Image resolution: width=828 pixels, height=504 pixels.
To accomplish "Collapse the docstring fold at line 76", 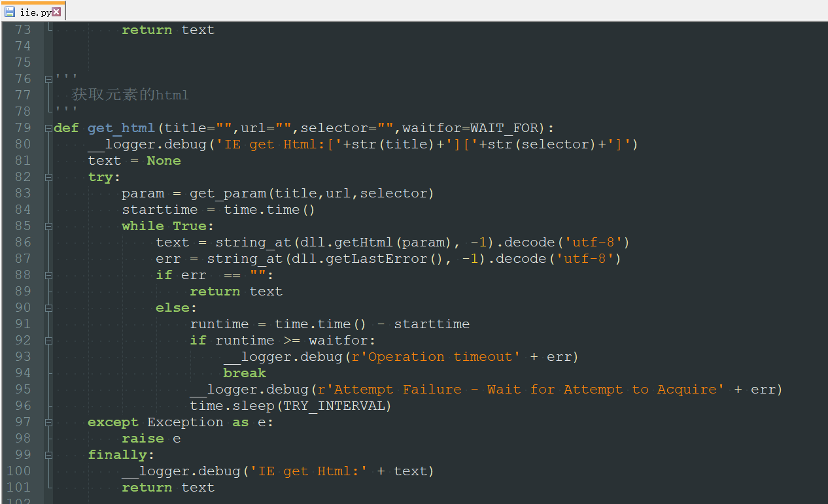I will tap(48, 79).
